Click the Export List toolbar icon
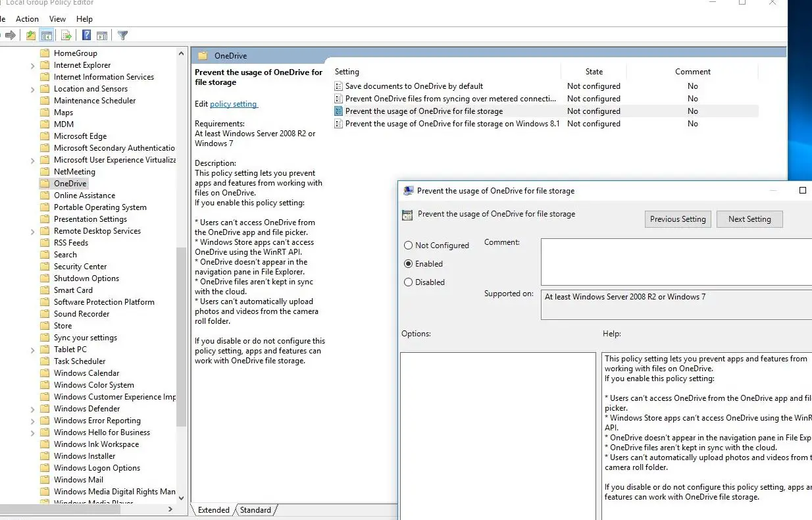Screen dimensions: 812x520 (66, 36)
